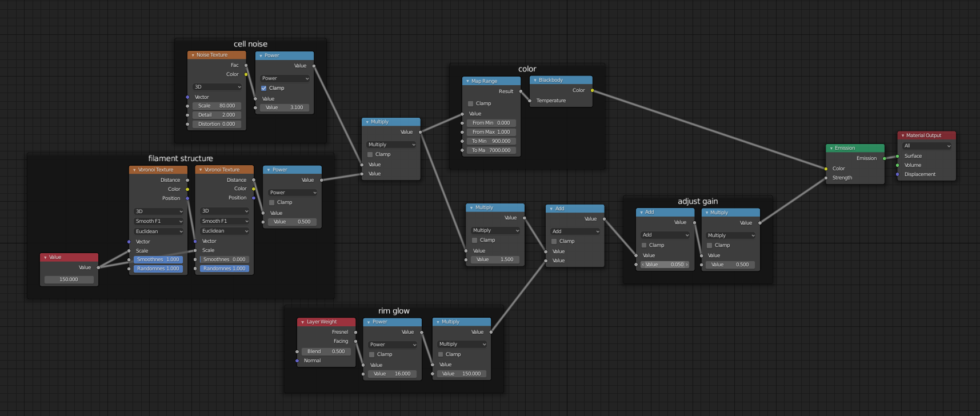Screen dimensions: 980x416
Task: Open Euclidean dropdown on Voronoi with Smoothness 0.000
Action: tap(225, 231)
